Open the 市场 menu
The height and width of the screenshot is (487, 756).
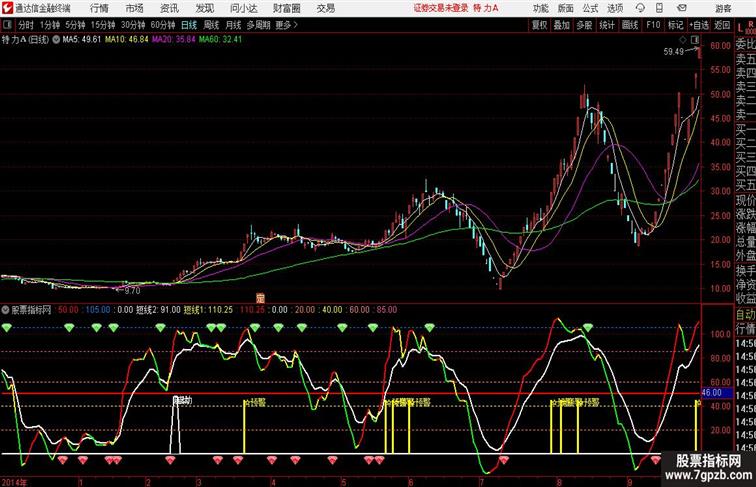point(134,8)
